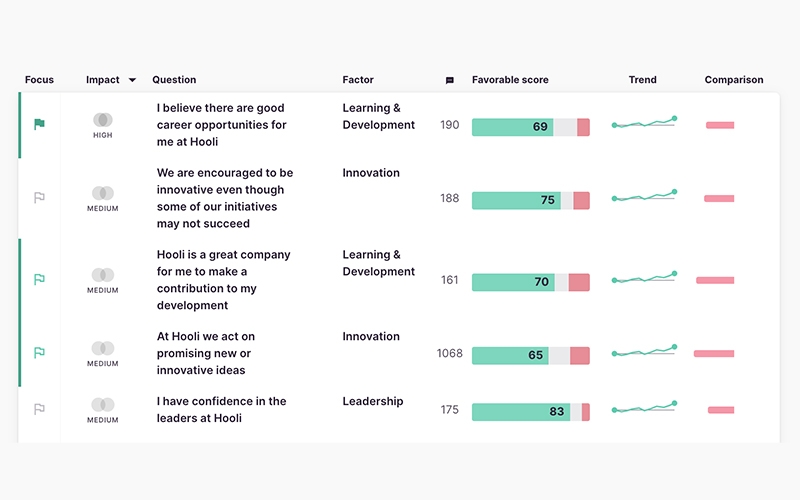Click the favorable score bar showing 83
Screen dimensions: 800x500
pyautogui.click(x=530, y=411)
